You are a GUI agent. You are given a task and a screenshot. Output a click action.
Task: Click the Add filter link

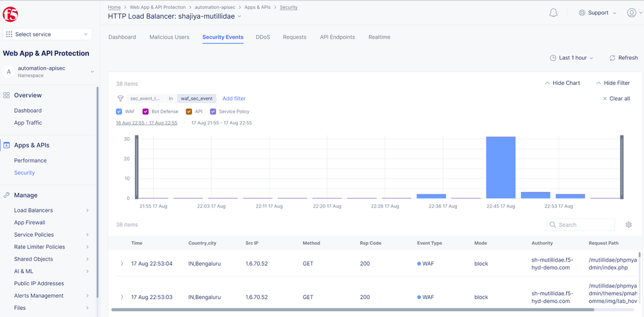point(234,99)
